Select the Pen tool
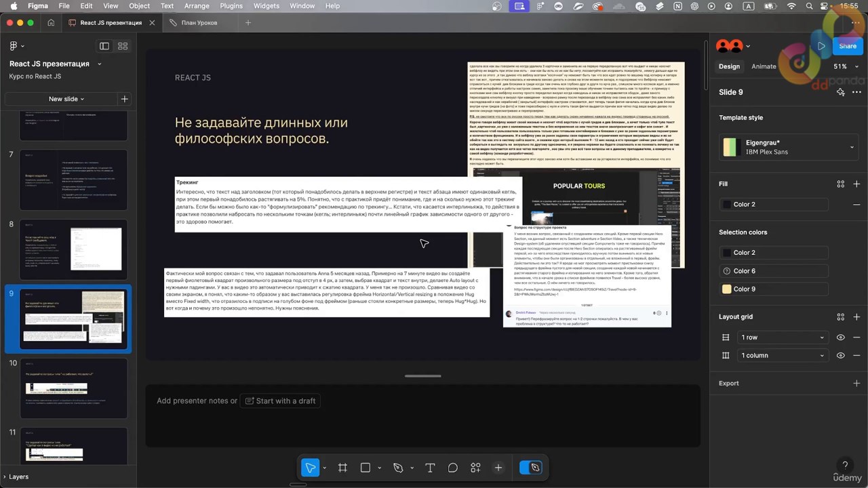Screen dimensions: 868x488 [x=398, y=468]
